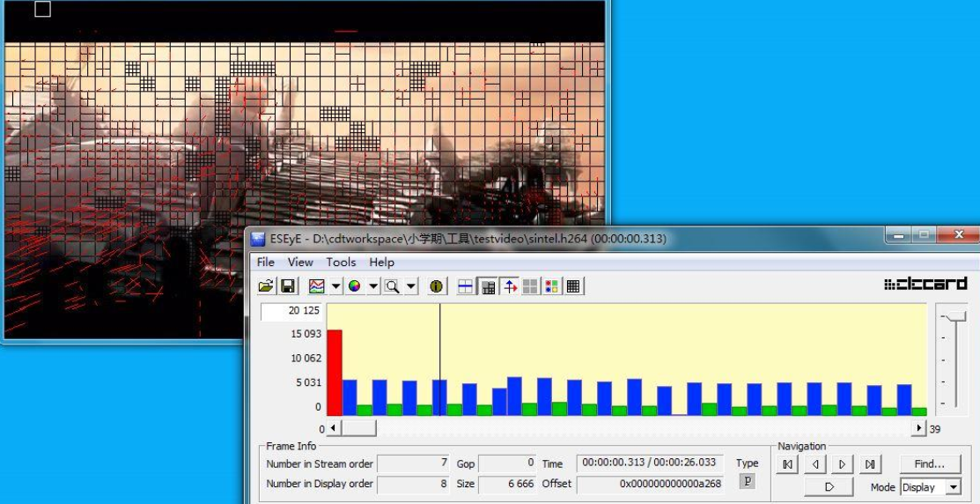Select the red I-frame bar
This screenshot has height=504, width=980.
[x=335, y=373]
